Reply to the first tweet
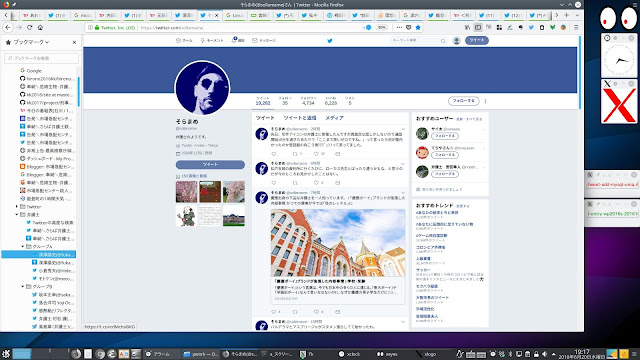This screenshot has width=640, height=360. 274,154
